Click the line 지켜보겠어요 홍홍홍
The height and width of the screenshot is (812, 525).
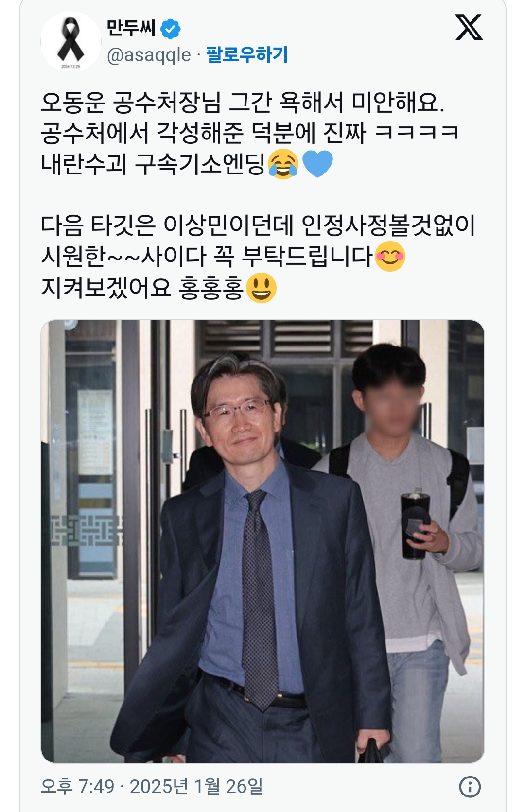pyautogui.click(x=159, y=288)
